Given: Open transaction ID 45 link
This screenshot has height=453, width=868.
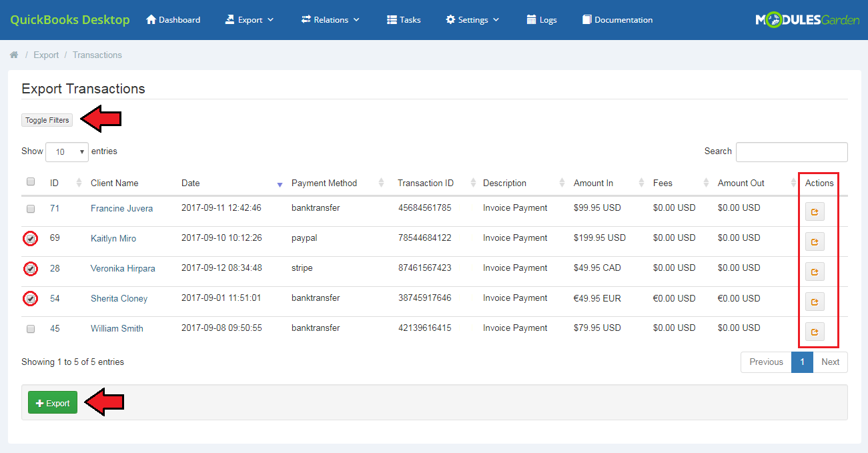Looking at the screenshot, I should pos(55,328).
